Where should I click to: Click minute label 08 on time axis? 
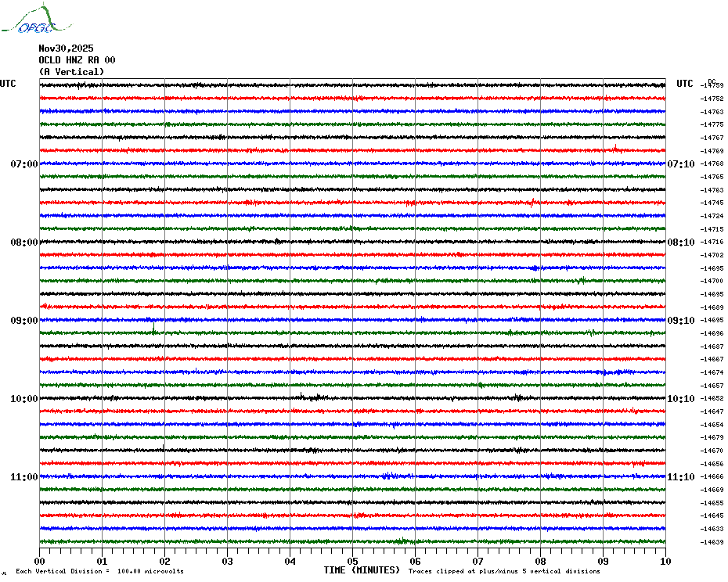point(540,561)
